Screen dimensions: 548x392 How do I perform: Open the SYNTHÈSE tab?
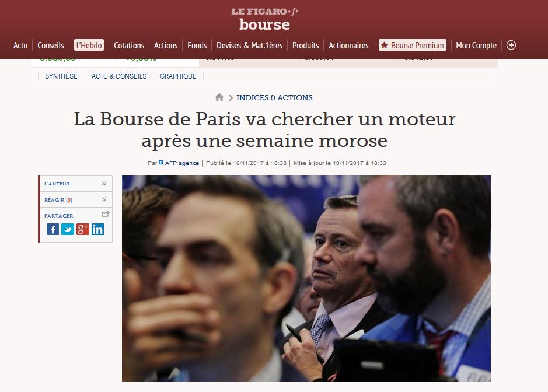[x=61, y=76]
